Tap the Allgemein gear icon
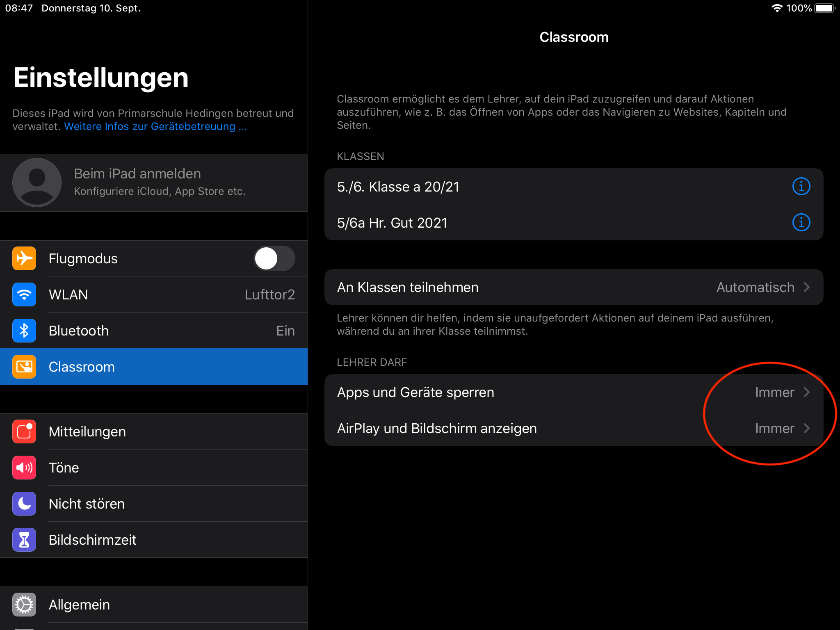 click(x=24, y=605)
